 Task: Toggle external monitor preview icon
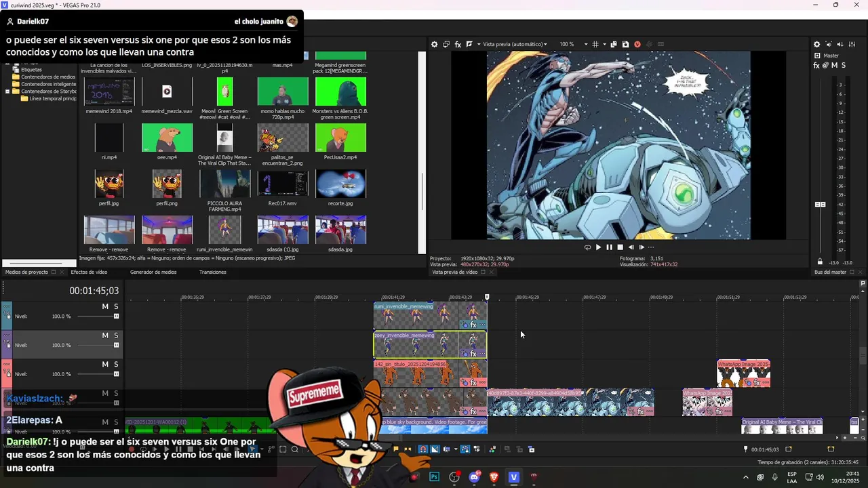(x=446, y=44)
